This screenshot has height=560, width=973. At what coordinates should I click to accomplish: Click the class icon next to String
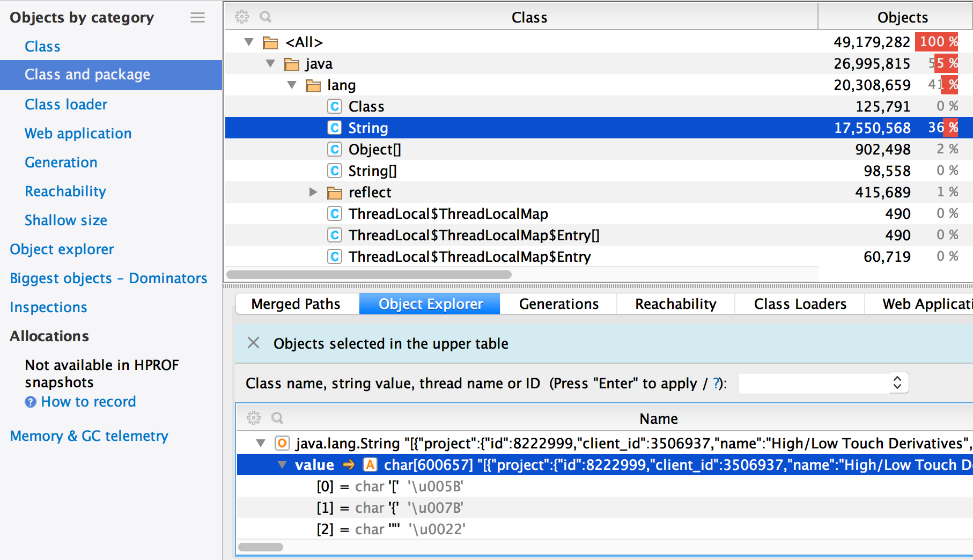[335, 128]
